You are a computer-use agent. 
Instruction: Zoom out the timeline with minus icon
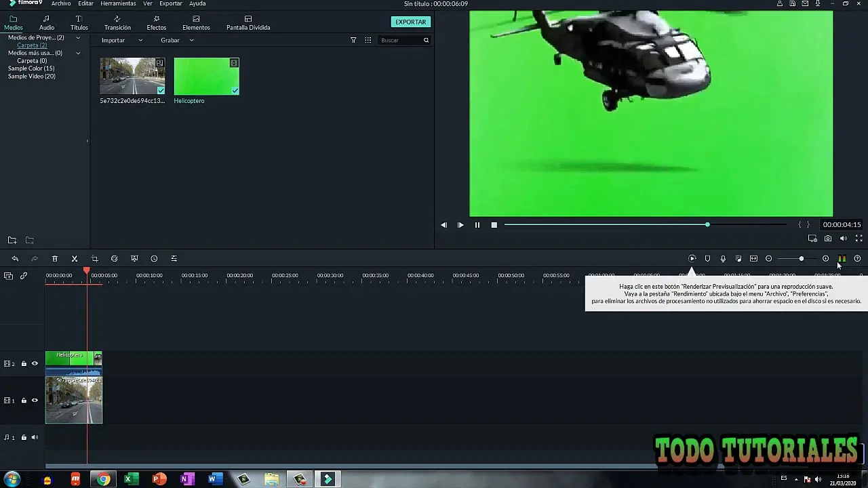pyautogui.click(x=768, y=259)
